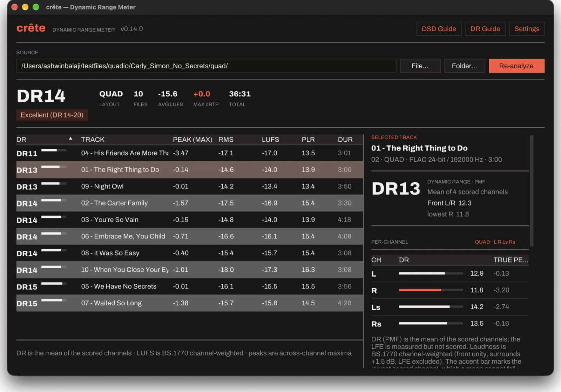Click the right panel vertical scrollbar
Image resolution: width=561 pixels, height=392 pixels.
[x=532, y=191]
